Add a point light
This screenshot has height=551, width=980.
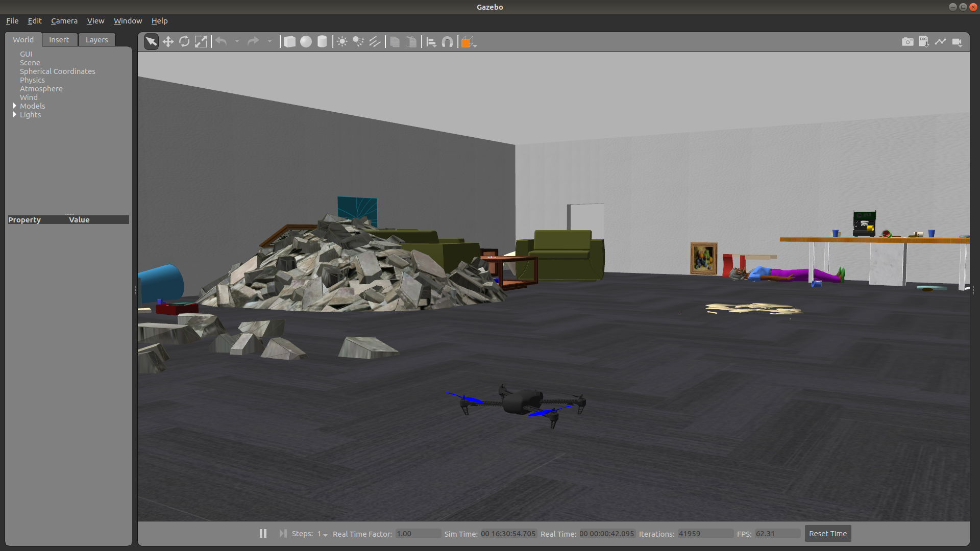342,42
